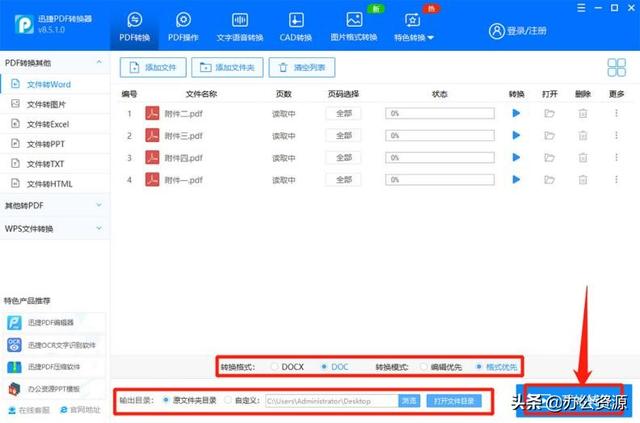Select 原文件夹目录 output option
The height and width of the screenshot is (423, 640).
click(x=189, y=400)
